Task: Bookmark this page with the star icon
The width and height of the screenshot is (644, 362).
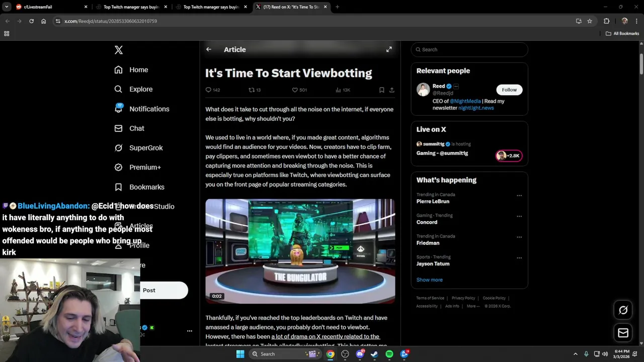Action: (x=590, y=21)
